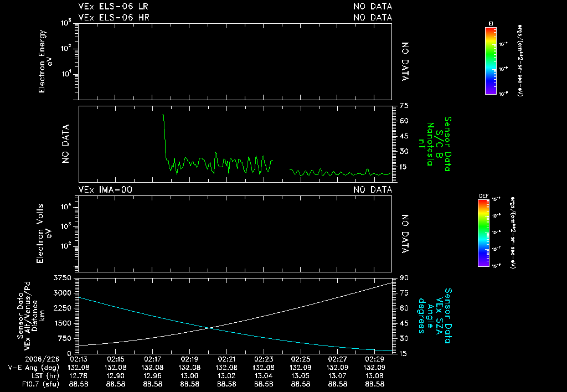Select the 'VEx ELS-06 HR' panel title
This screenshot has height=392, width=567.
pos(114,17)
